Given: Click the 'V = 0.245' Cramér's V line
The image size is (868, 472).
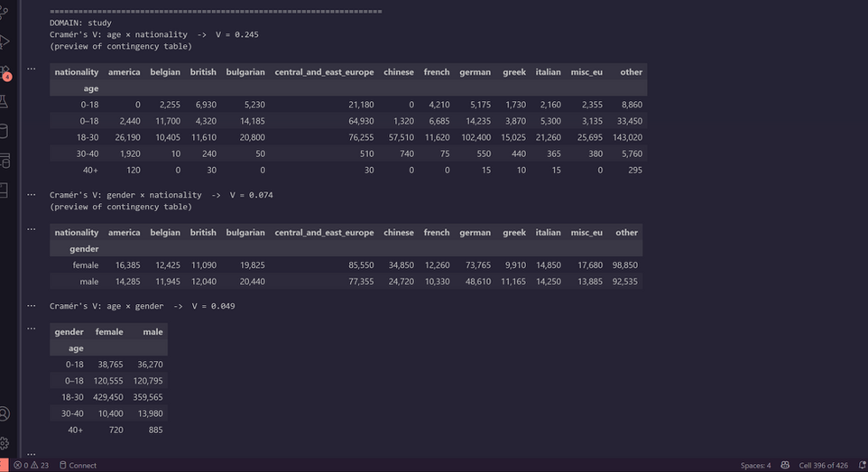Looking at the screenshot, I should tap(154, 34).
